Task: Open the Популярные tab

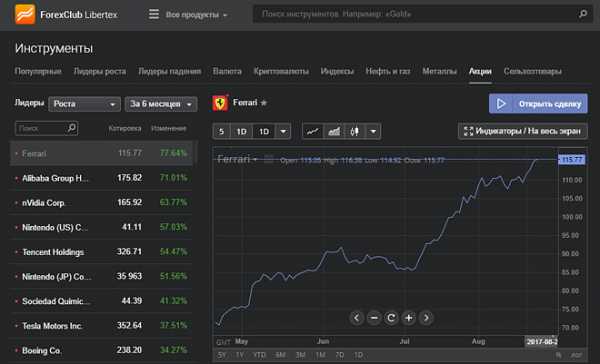Action: [38, 71]
